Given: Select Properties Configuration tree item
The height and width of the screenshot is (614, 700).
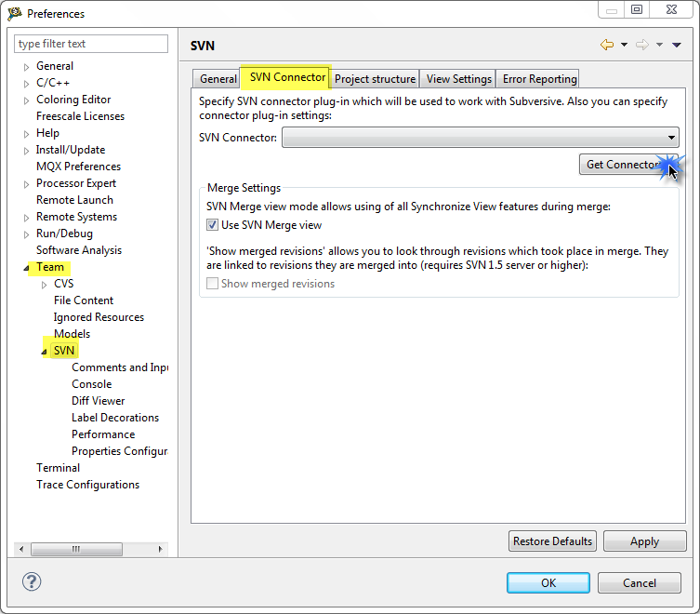Looking at the screenshot, I should pos(120,451).
